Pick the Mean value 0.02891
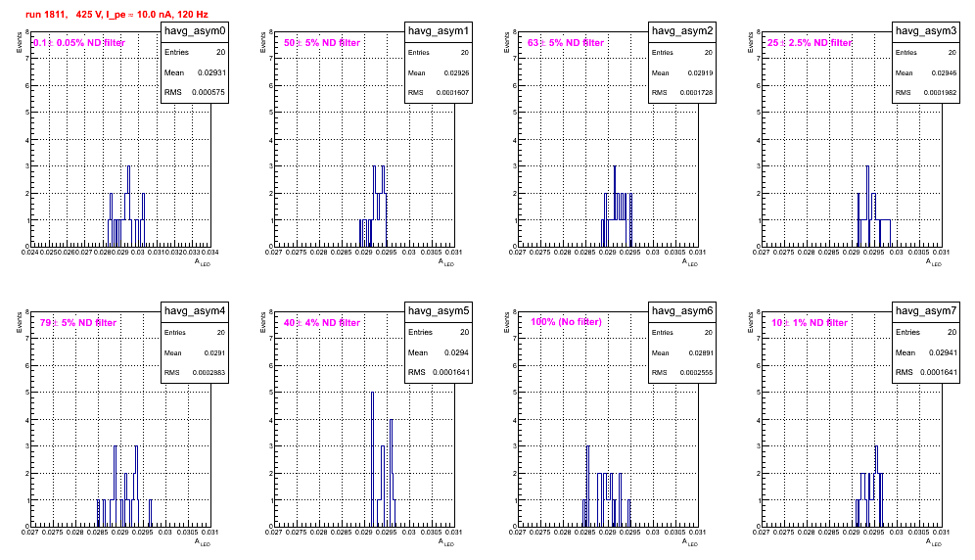This screenshot has height=560, width=975. pyautogui.click(x=700, y=353)
